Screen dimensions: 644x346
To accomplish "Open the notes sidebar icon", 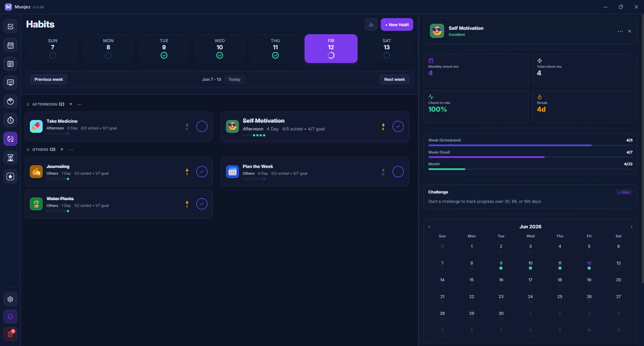I will pyautogui.click(x=10, y=64).
